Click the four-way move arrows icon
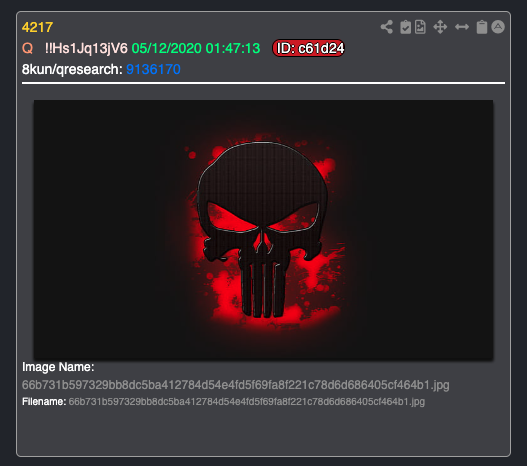 (440, 27)
